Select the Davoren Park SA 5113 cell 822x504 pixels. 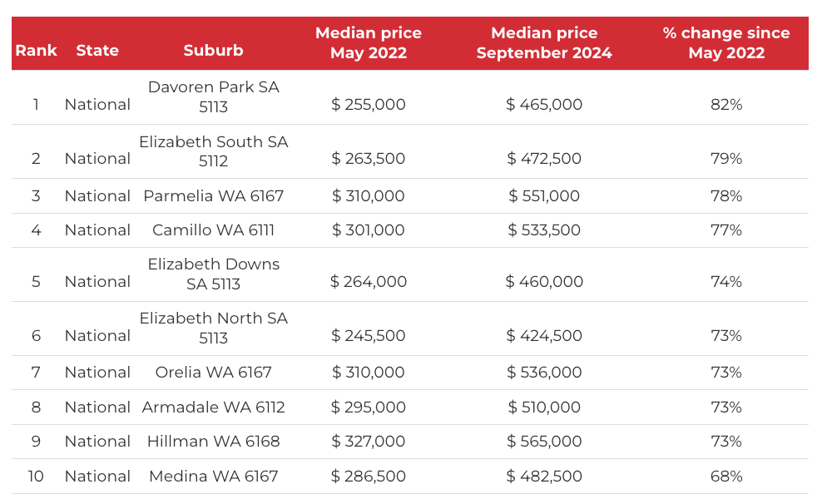(x=213, y=96)
